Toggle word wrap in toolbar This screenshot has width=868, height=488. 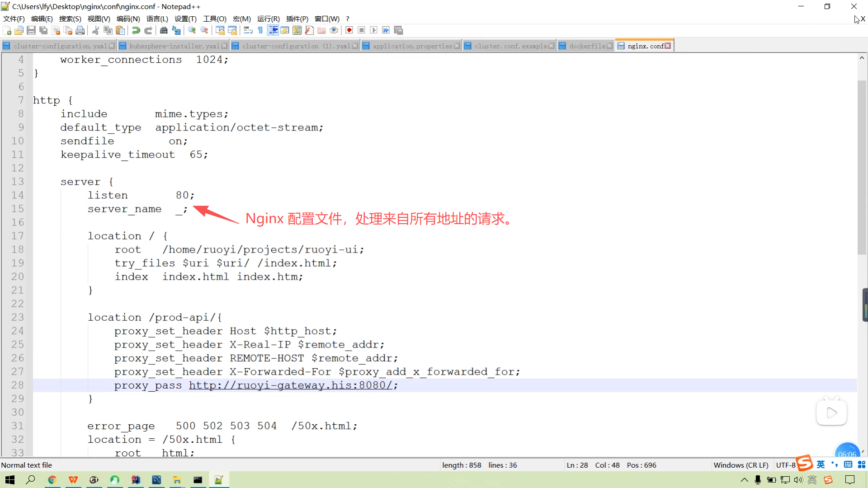[248, 30]
